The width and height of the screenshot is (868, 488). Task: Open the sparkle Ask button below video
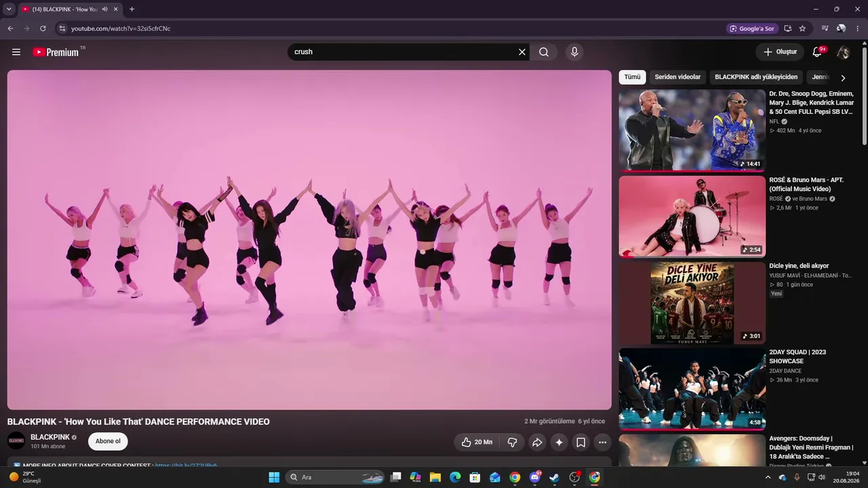559,443
